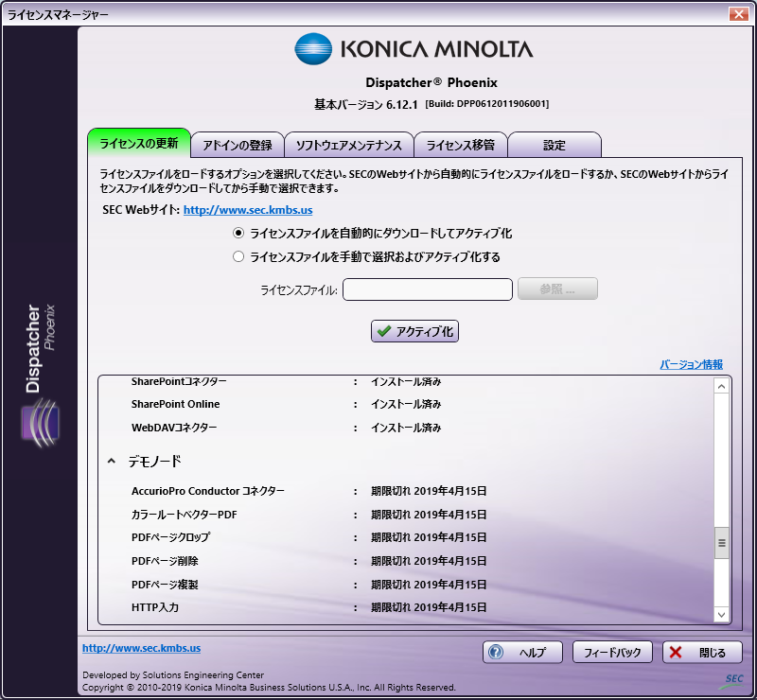The height and width of the screenshot is (700, 757).
Task: Open the ライセンス移管 tab
Action: point(461,145)
